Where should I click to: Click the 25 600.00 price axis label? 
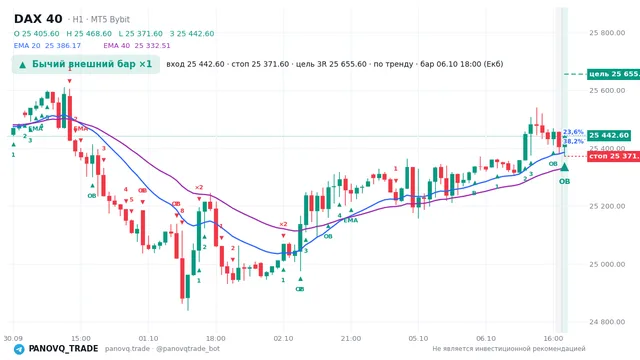(607, 90)
